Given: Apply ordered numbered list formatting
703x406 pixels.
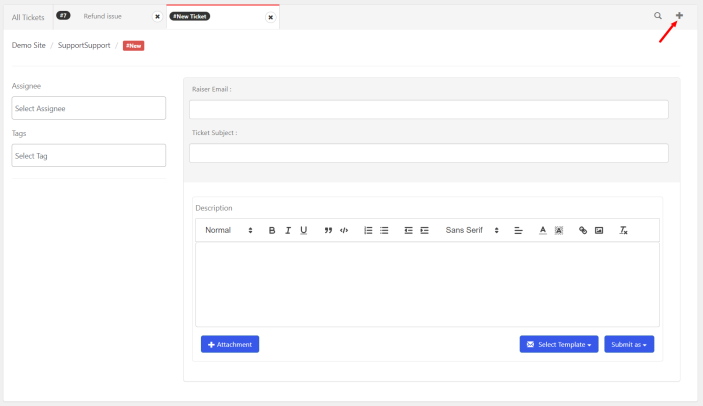Looking at the screenshot, I should [x=368, y=231].
